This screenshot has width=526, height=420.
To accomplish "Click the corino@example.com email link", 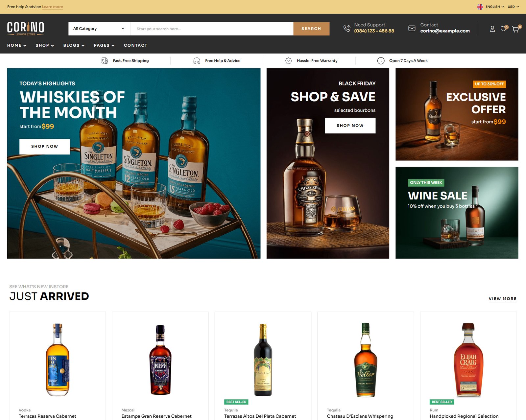I will (x=445, y=31).
